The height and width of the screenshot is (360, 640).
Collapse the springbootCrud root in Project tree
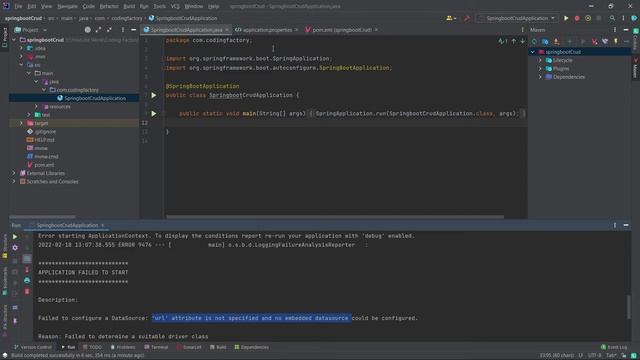tap(14, 40)
